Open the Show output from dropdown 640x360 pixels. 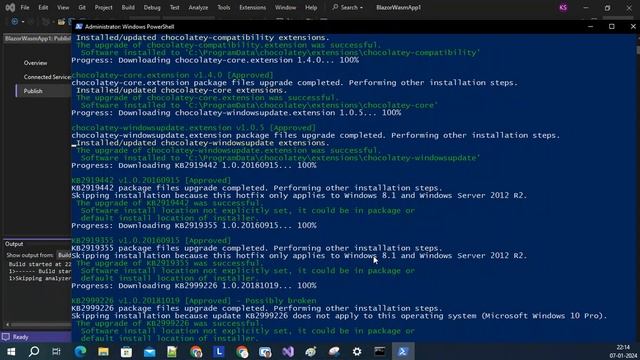(64, 255)
